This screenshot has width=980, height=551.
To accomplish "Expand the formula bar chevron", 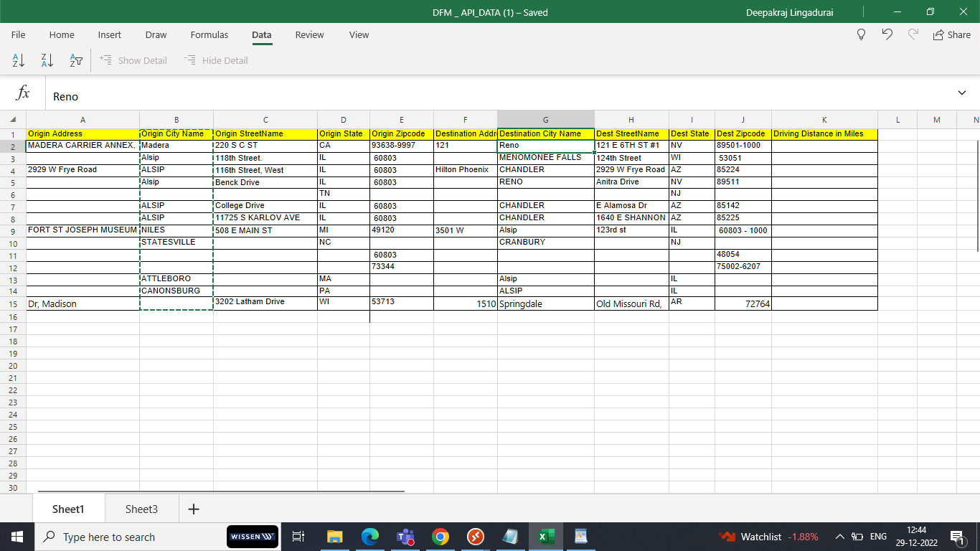I will click(962, 93).
